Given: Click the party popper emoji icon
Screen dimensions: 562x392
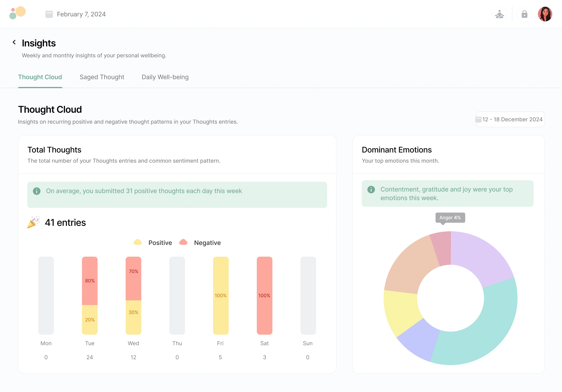Looking at the screenshot, I should [33, 223].
